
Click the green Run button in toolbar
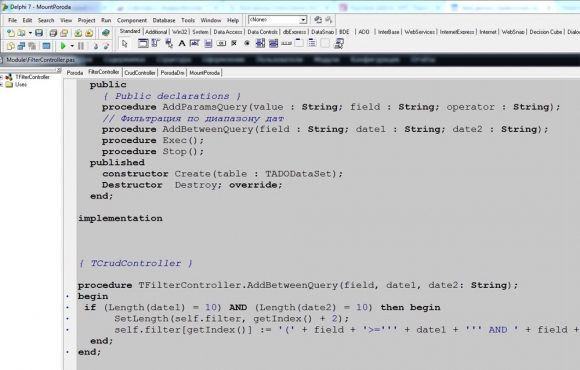(63, 46)
